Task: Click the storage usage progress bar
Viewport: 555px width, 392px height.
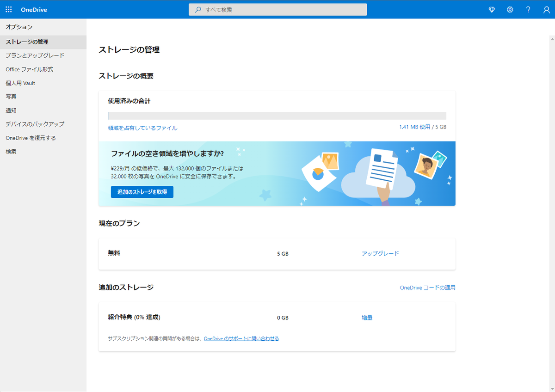Action: [277, 116]
